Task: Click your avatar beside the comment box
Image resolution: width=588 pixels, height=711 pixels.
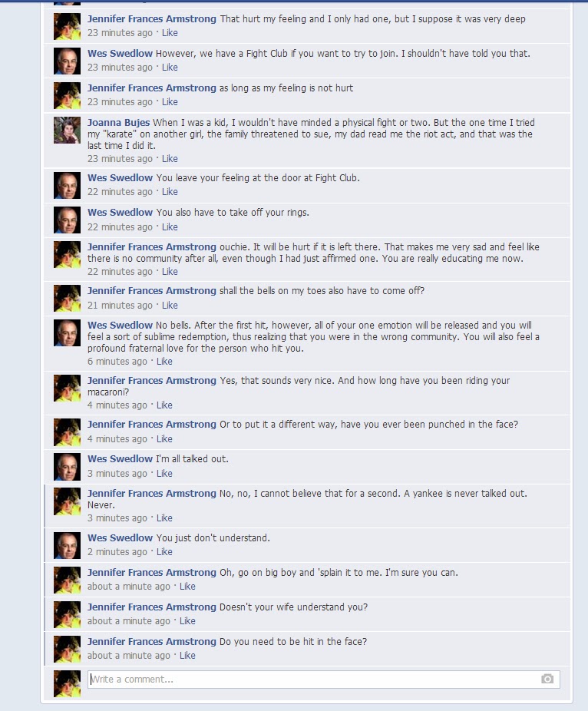Action: pyautogui.click(x=67, y=684)
